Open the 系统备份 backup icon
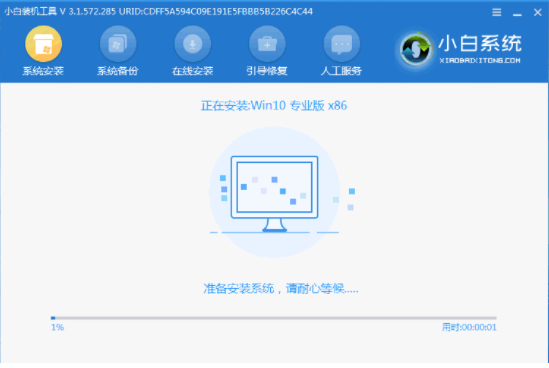The image size is (549, 368). (118, 44)
